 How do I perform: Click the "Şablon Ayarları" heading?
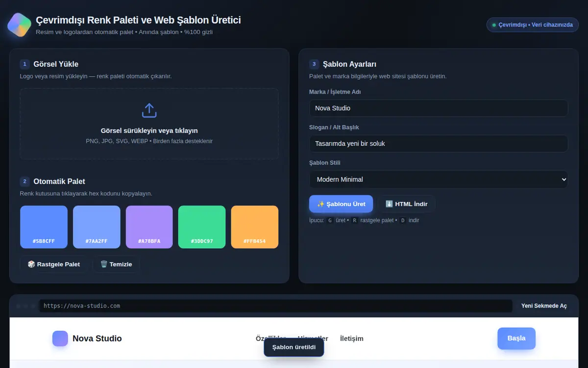point(349,64)
